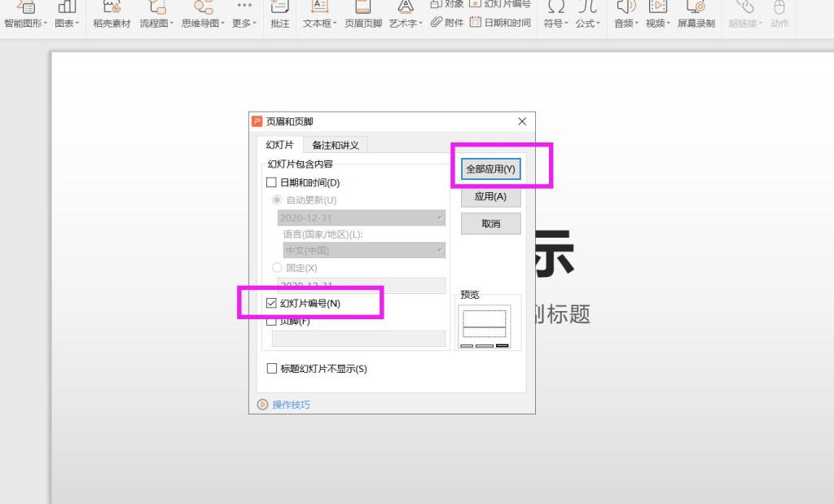Insert 艺术字 word art
834x504 pixels.
pos(406,15)
